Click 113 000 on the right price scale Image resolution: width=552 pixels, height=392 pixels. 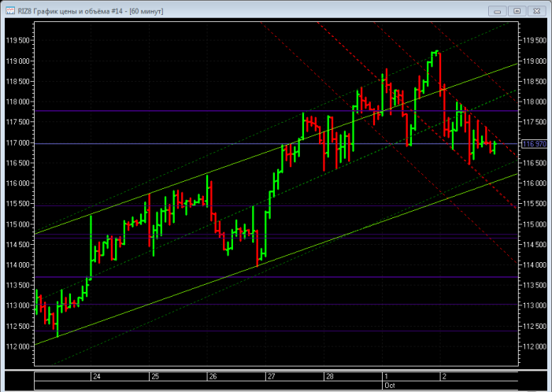click(x=535, y=305)
